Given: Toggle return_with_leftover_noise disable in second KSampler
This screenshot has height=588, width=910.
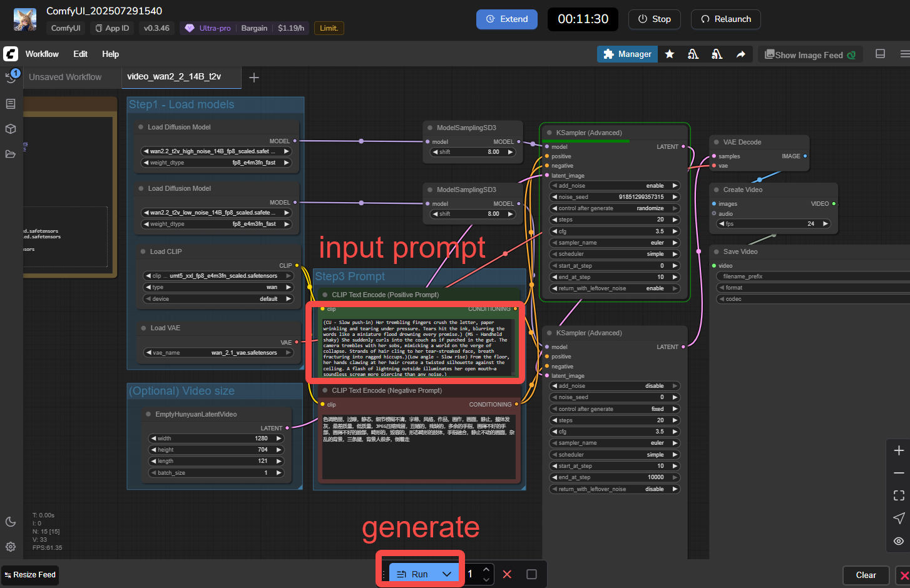Looking at the screenshot, I should click(615, 489).
